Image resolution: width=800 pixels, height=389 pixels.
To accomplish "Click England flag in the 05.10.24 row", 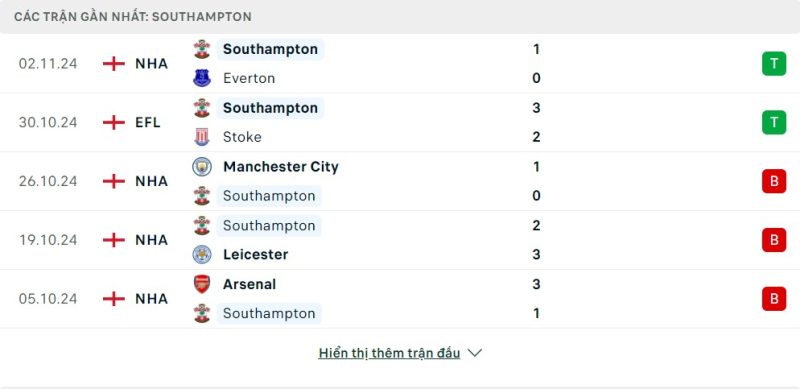I will coord(114,299).
